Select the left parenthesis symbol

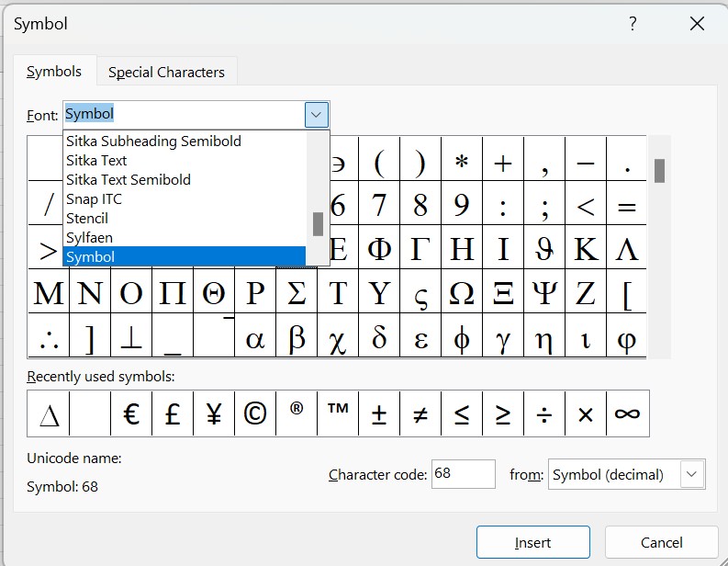(379, 158)
